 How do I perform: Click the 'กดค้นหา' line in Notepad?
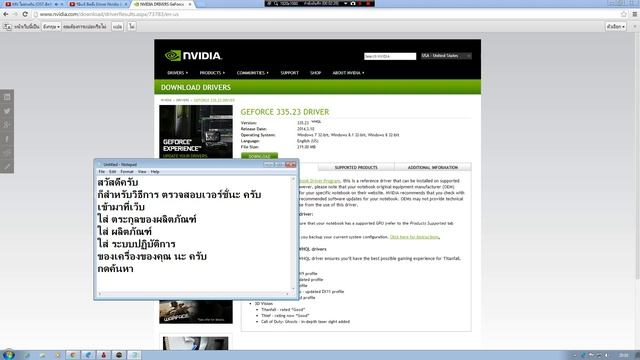(x=116, y=269)
